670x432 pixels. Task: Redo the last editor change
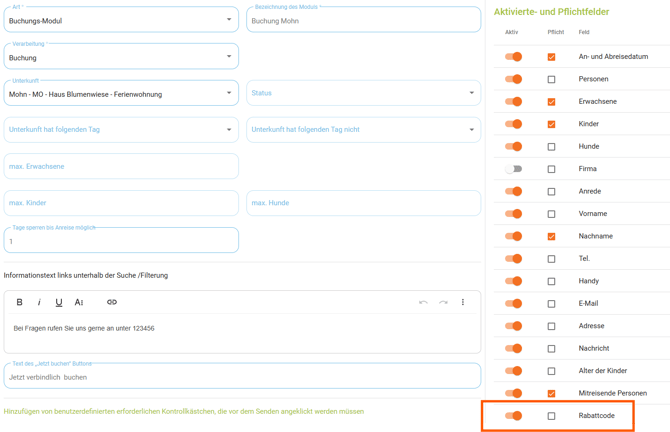click(x=443, y=302)
